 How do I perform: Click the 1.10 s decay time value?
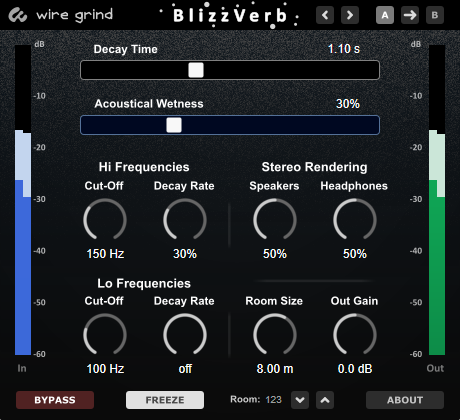point(344,49)
